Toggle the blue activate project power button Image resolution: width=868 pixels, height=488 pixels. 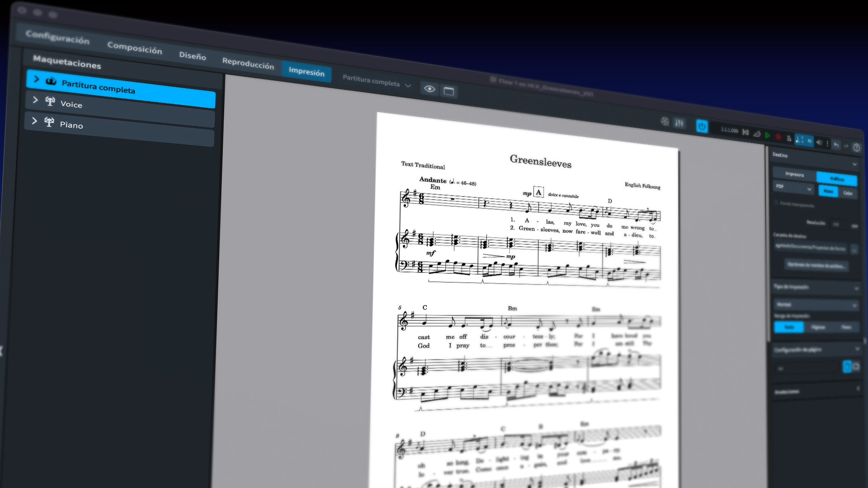coord(702,127)
